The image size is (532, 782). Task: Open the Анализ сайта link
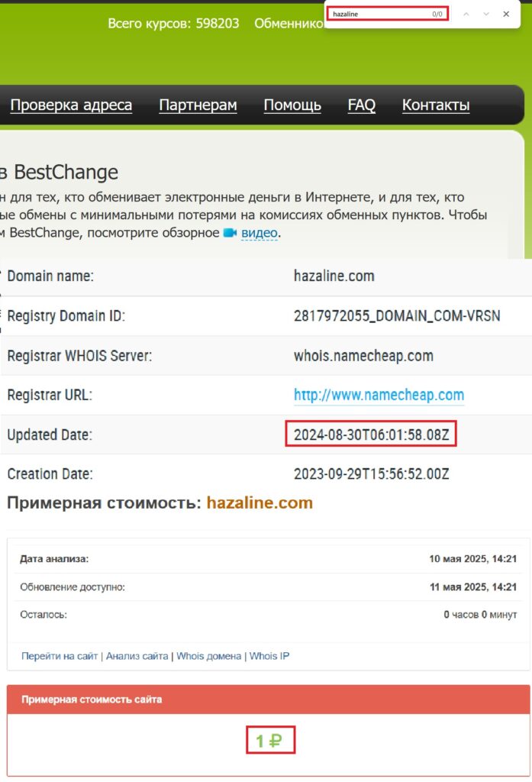[x=137, y=656]
